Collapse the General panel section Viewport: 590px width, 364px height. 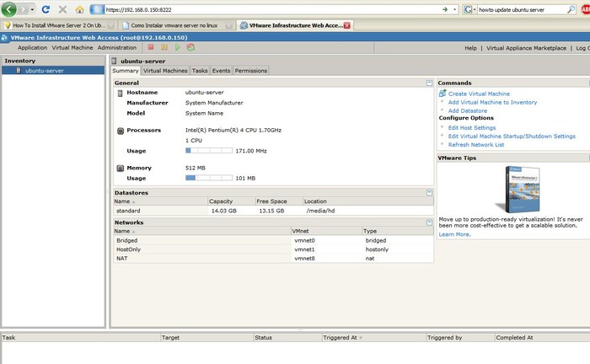pyautogui.click(x=429, y=83)
